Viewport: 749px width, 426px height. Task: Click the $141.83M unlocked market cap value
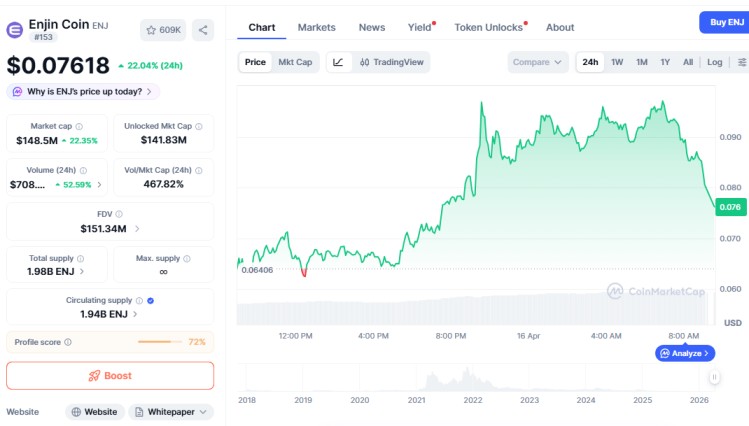pyautogui.click(x=164, y=140)
